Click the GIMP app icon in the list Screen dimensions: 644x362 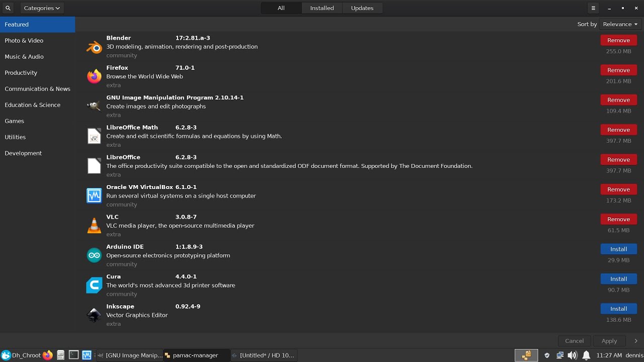[x=94, y=106]
